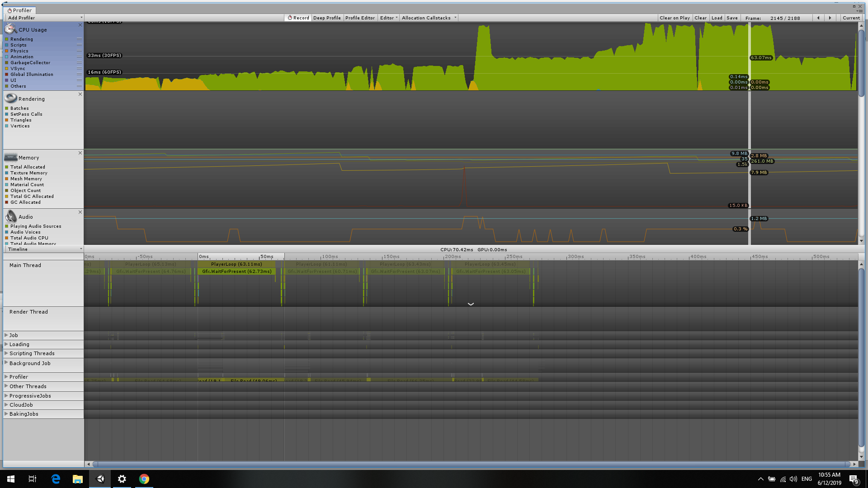Close the Memory profiler module
The height and width of the screenshot is (488, 868).
tap(80, 153)
